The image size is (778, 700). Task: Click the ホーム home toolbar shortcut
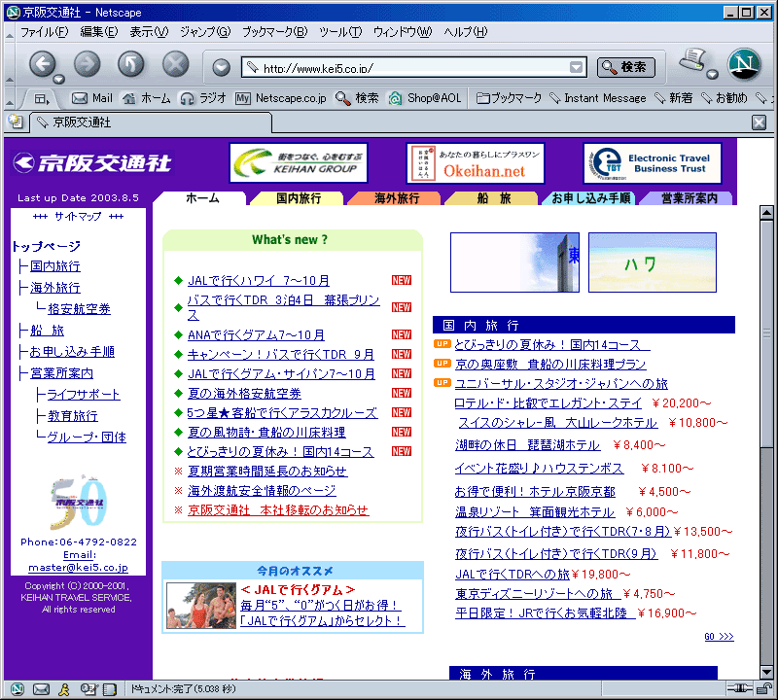click(147, 98)
